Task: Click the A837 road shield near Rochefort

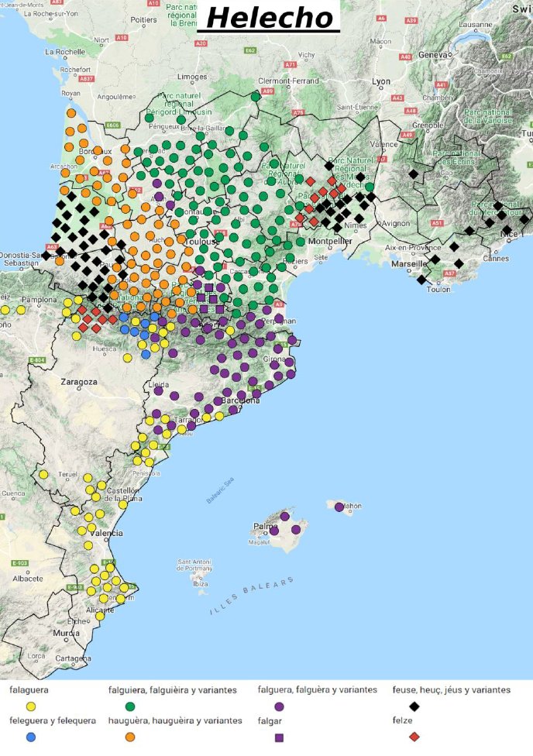Action: 86,78
